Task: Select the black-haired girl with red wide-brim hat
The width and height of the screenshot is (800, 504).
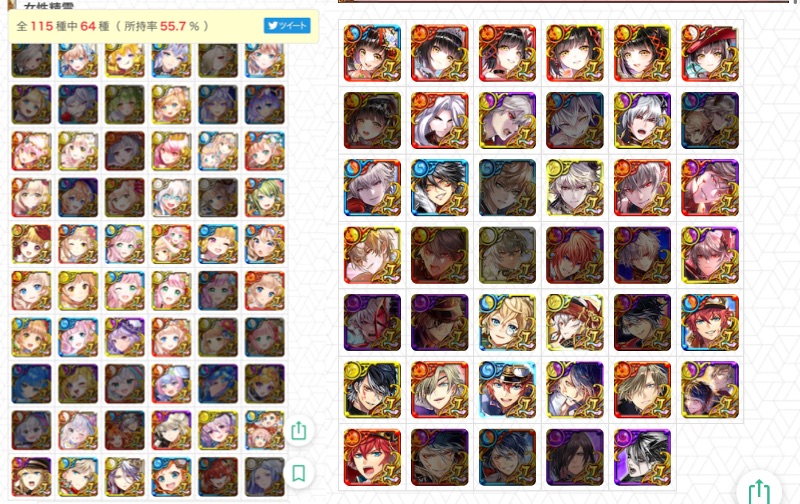Action: point(710,53)
